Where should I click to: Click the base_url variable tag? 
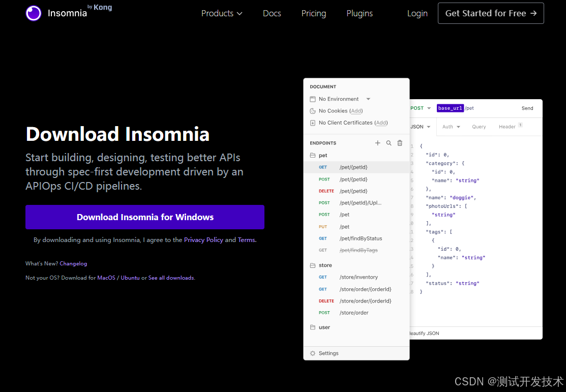pyautogui.click(x=450, y=108)
